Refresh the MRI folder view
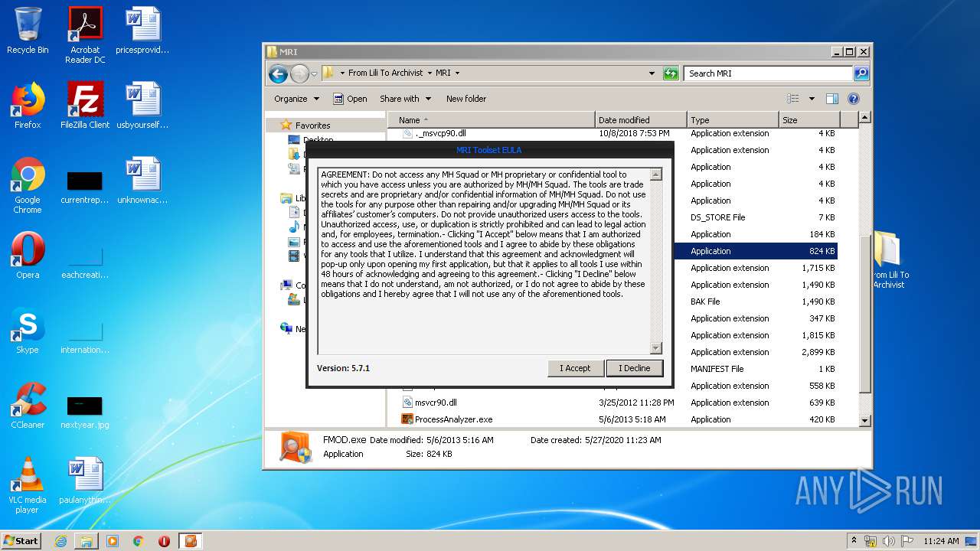Screen dimensions: 980x551 [671, 73]
